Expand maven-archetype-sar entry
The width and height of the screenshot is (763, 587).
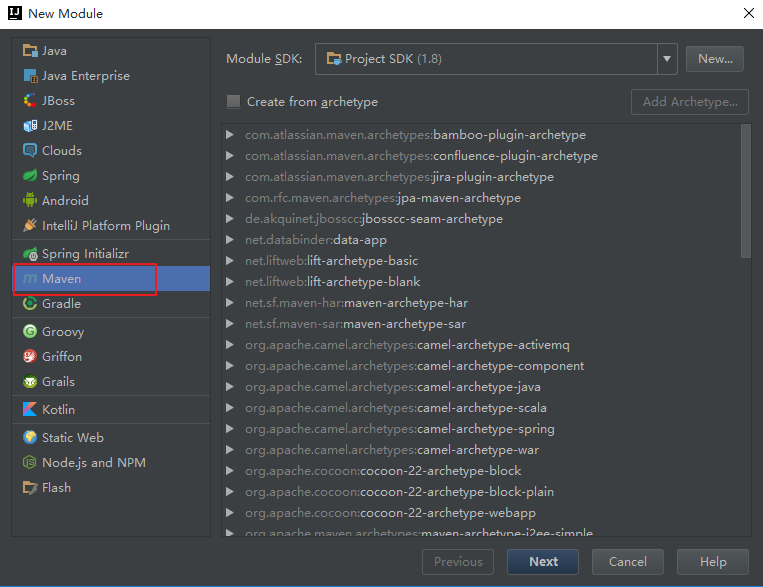coord(230,324)
